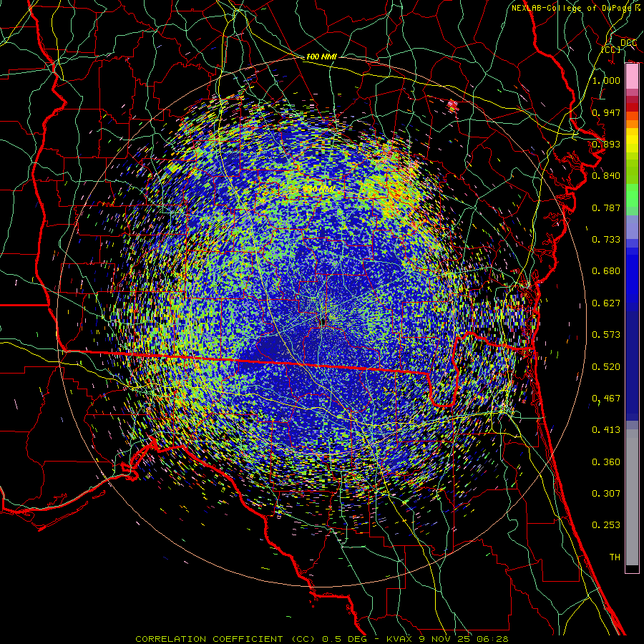Select the 0.413 legend value
This screenshot has width=644, height=644.
coord(606,429)
